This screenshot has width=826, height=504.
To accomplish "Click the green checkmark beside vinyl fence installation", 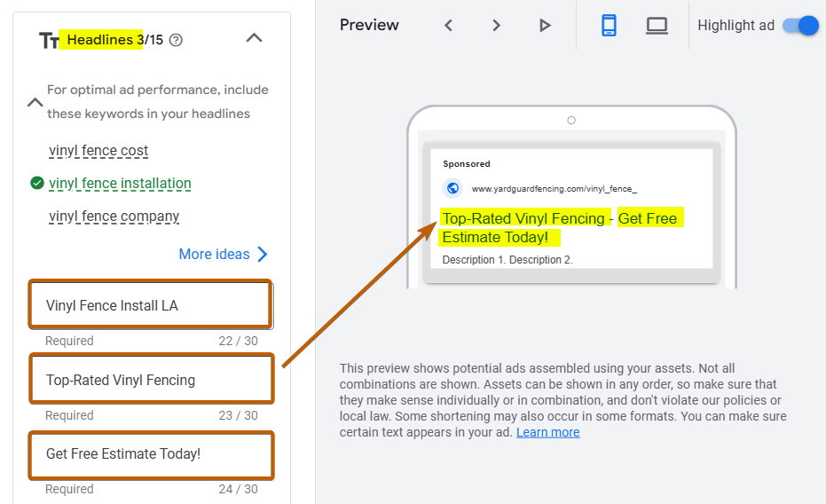I will [x=36, y=184].
